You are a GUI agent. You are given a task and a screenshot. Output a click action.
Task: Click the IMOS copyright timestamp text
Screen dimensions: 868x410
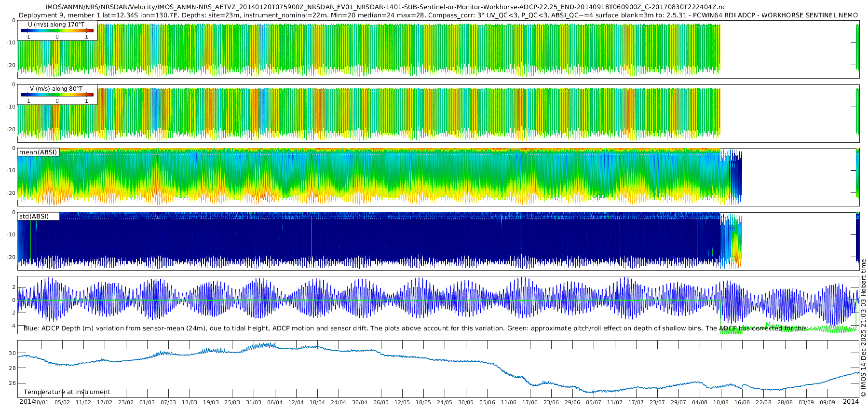pos(863,328)
